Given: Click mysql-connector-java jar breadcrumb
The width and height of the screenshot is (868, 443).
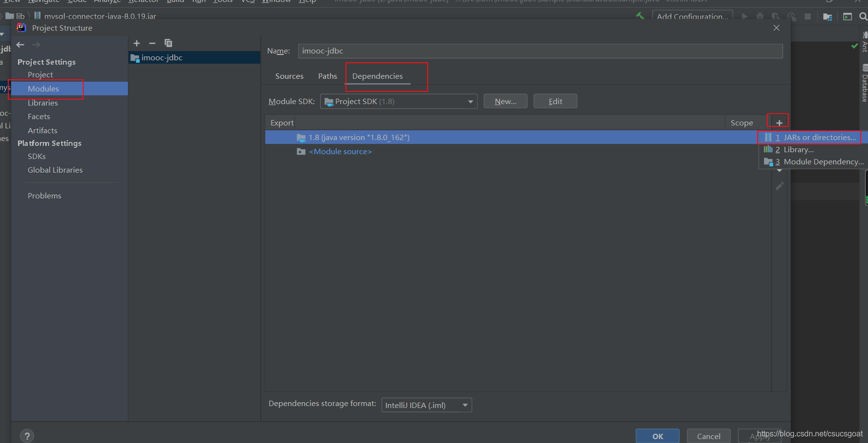Looking at the screenshot, I should tap(95, 16).
